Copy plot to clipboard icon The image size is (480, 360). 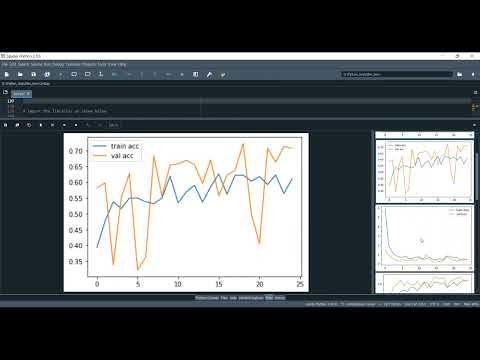click(x=29, y=125)
